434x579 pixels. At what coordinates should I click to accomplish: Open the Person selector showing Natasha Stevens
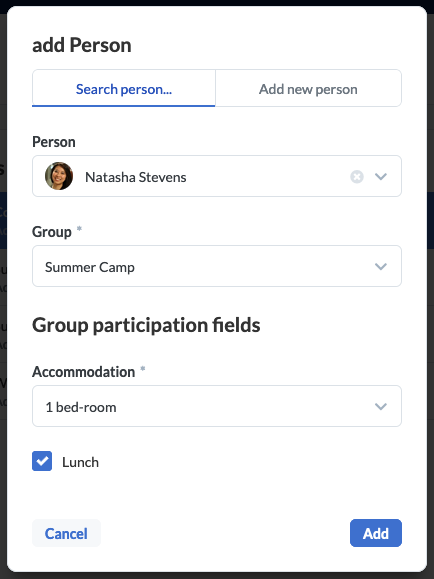(217, 176)
